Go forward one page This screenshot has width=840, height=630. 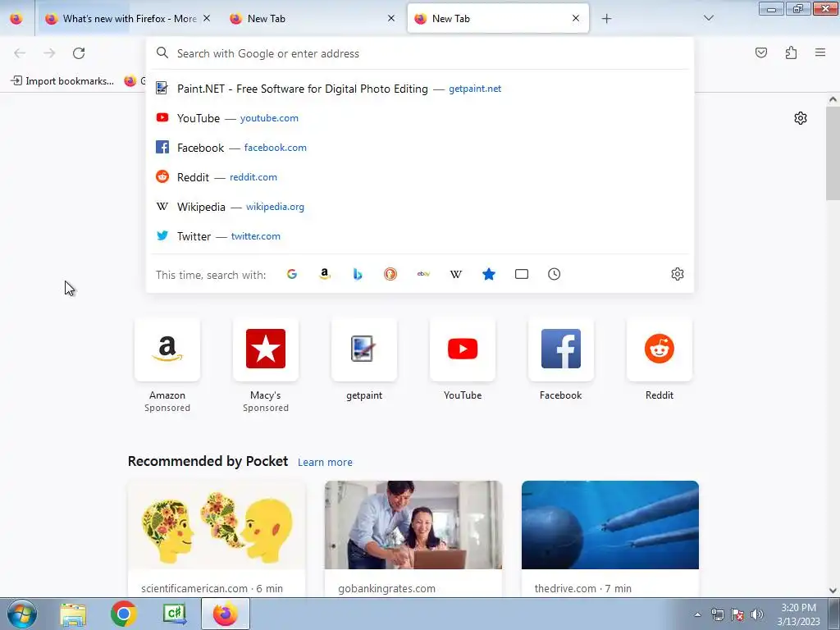49,53
